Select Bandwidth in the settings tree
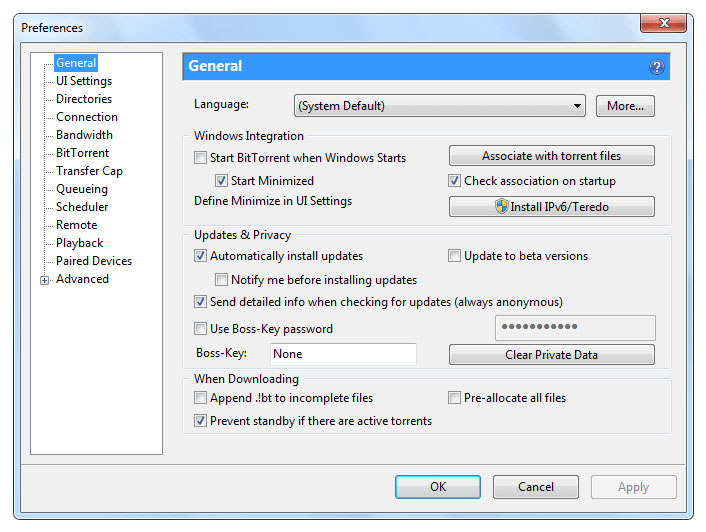Viewport: 706px width, 532px height. click(84, 135)
